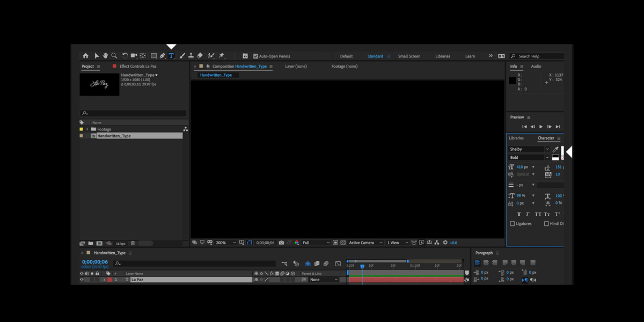Align paragraph text to the left
This screenshot has width=644, height=322.
click(477, 263)
